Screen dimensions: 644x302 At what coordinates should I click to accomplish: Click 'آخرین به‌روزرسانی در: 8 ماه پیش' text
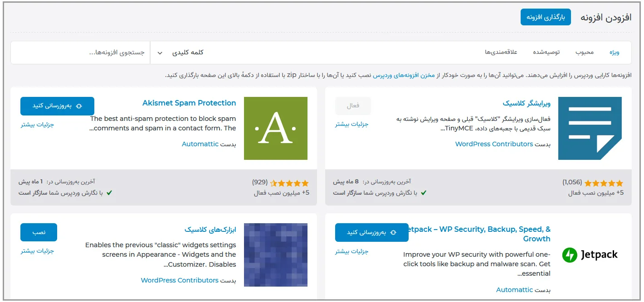371,182
